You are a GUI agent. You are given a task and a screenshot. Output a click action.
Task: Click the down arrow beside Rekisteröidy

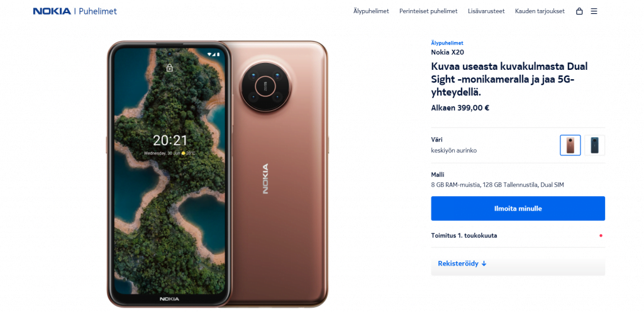click(x=484, y=264)
